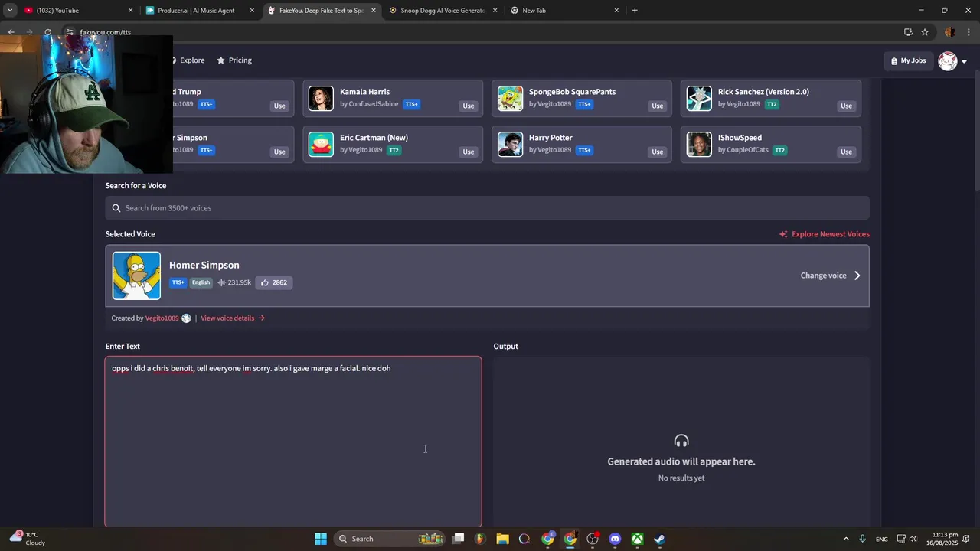Open Discord from taskbar

coord(615,539)
